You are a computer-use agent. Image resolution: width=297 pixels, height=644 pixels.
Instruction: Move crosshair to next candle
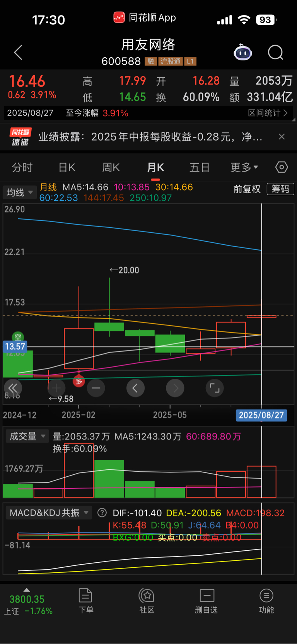pos(175,388)
